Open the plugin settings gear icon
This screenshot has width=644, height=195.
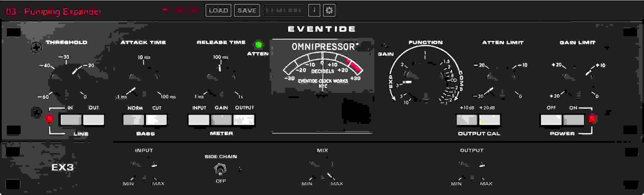329,10
